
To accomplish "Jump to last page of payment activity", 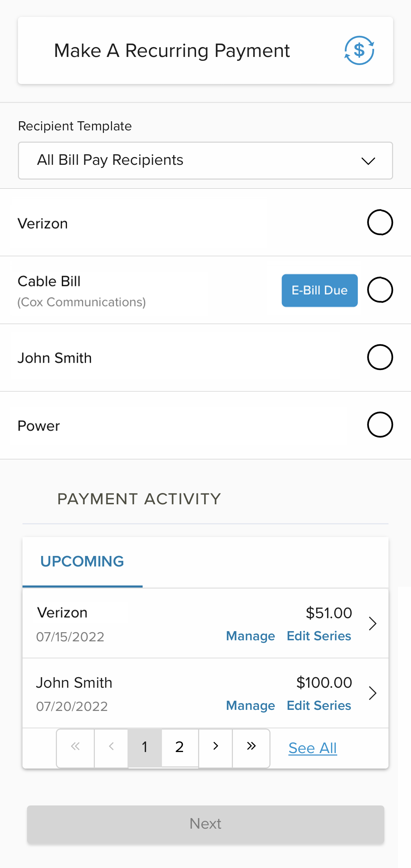I will [x=251, y=746].
